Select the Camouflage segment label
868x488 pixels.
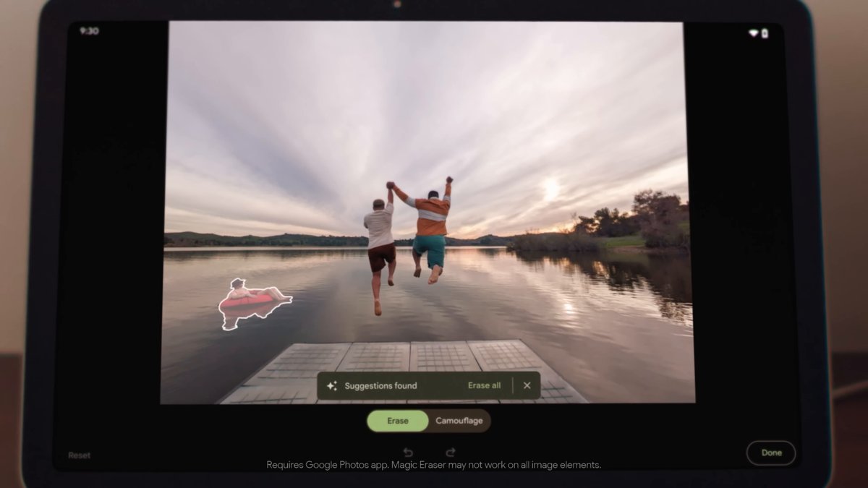point(459,420)
